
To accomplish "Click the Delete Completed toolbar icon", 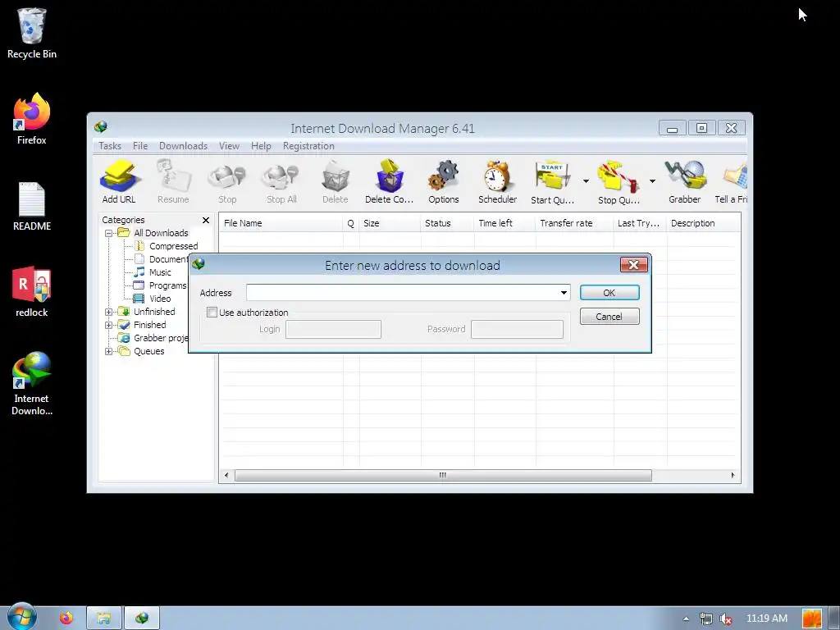I will point(389,181).
